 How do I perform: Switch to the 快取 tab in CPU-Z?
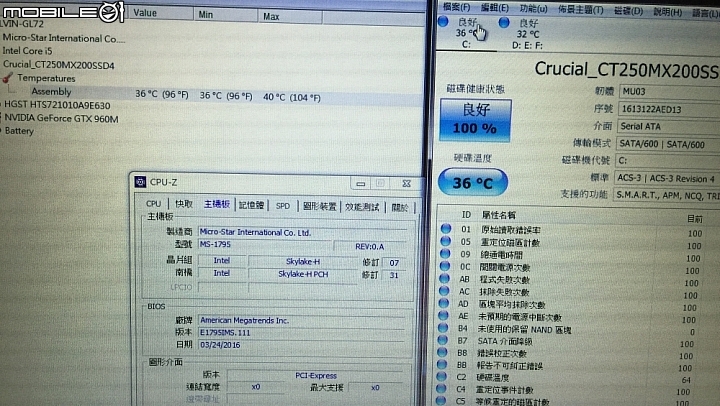184,203
